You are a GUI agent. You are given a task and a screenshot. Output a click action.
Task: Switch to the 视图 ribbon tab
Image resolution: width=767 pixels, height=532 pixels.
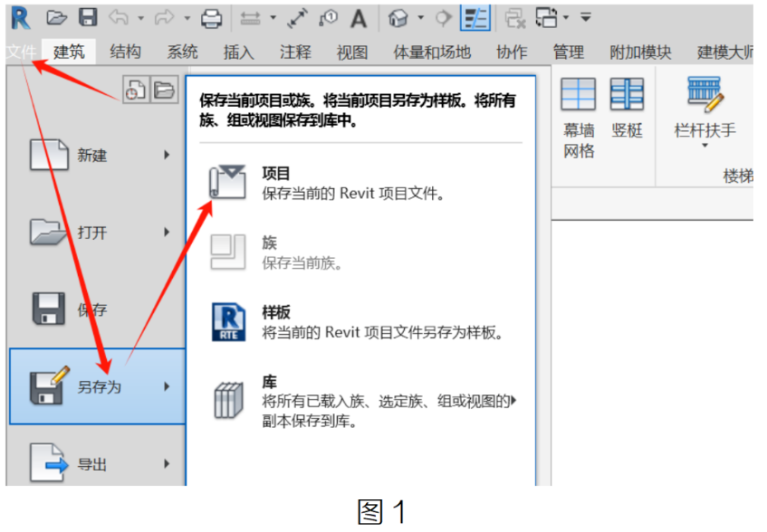tap(351, 52)
